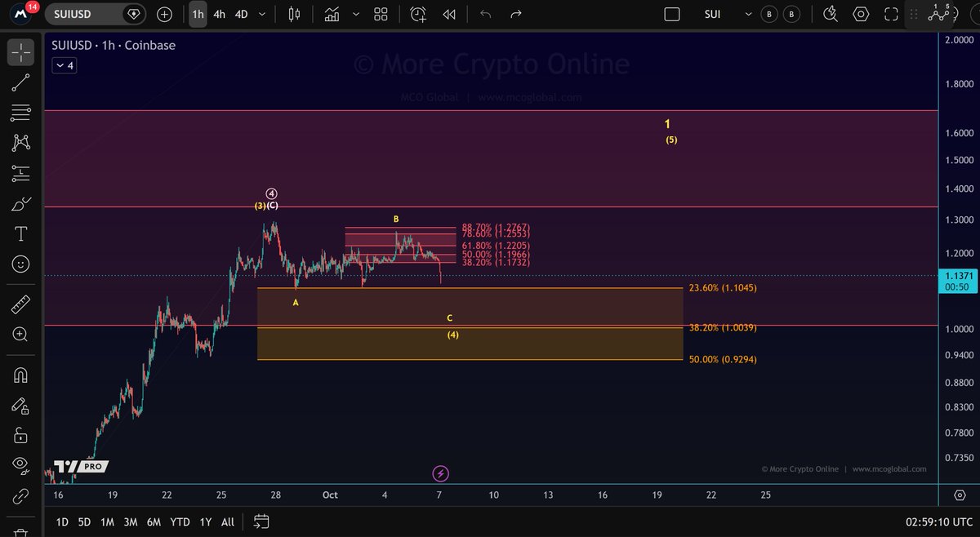
Task: Click the 50.00% (0.9294) Fibonacci level label
Action: point(723,359)
